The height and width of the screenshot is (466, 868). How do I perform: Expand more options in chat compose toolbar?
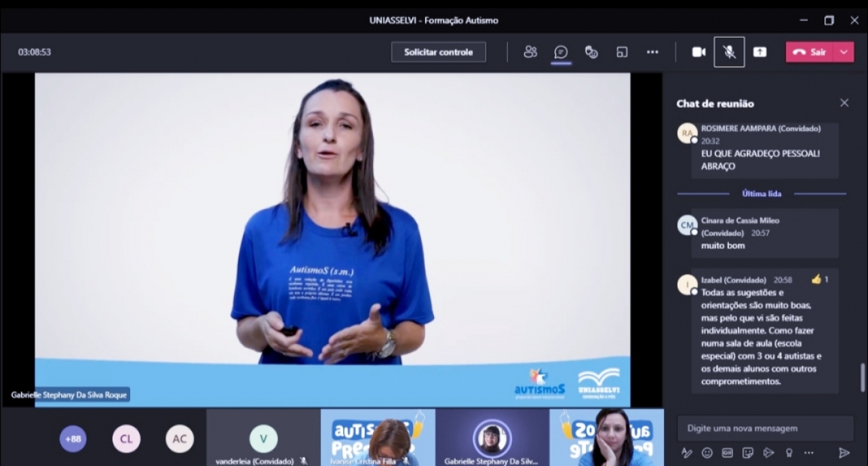tap(809, 452)
